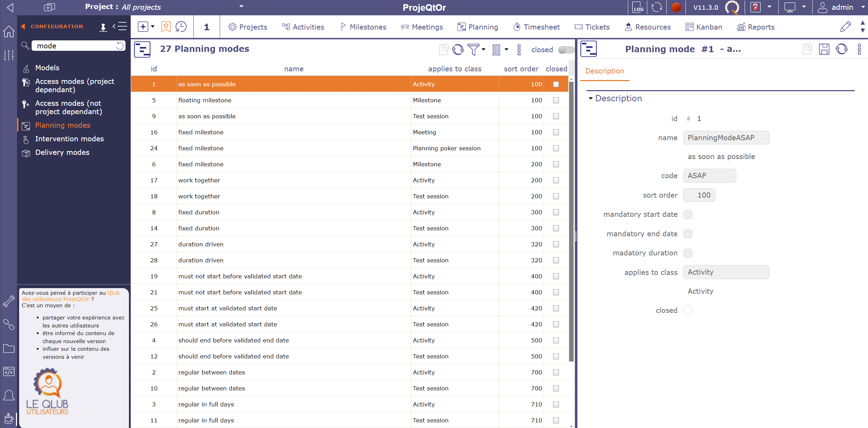Select the Description tab in detail panel
This screenshot has height=428, width=868.
(605, 71)
